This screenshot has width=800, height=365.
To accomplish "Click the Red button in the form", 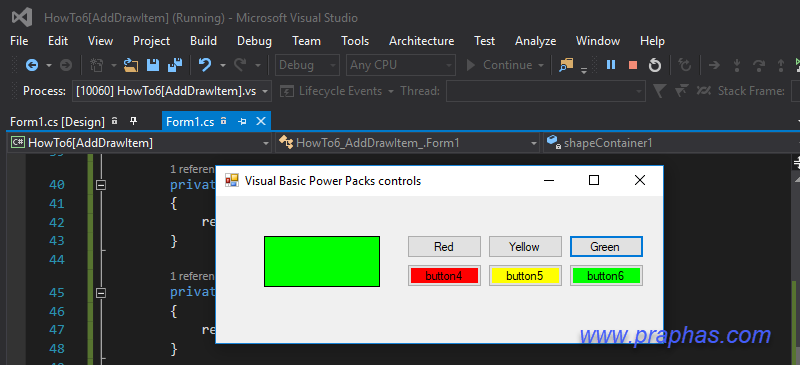I will pos(444,247).
